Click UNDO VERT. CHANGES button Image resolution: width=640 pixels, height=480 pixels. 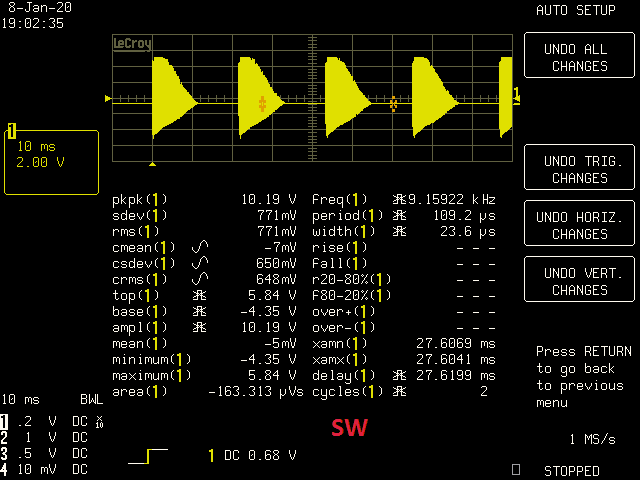point(579,279)
